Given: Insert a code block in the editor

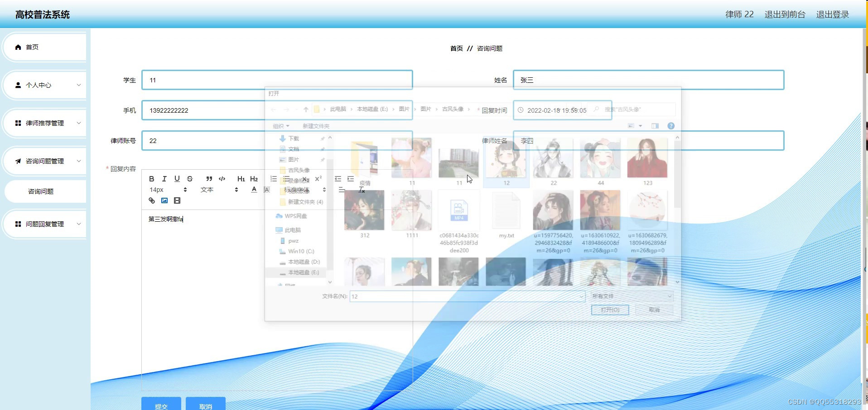Looking at the screenshot, I should (x=222, y=179).
